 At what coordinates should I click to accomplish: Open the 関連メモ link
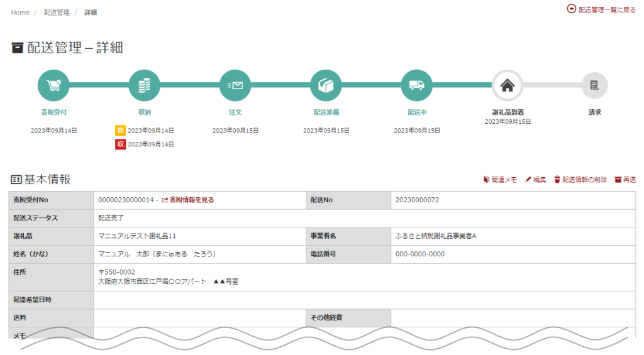[500, 180]
